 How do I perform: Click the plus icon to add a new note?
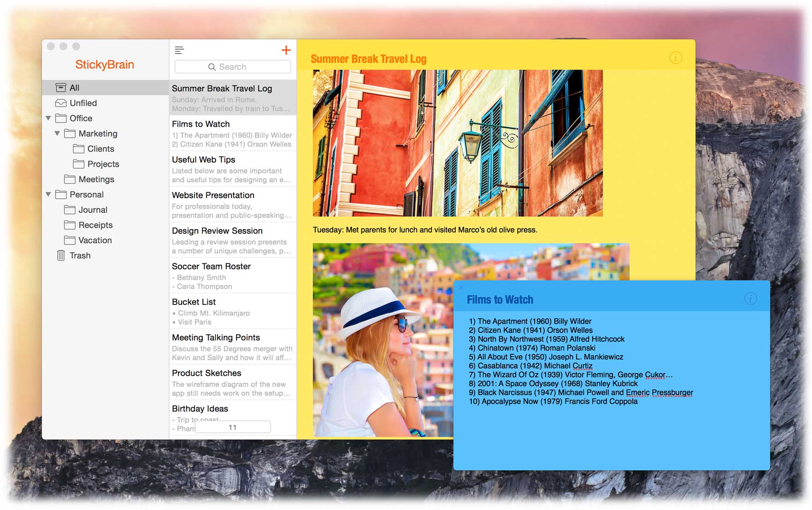coord(286,50)
